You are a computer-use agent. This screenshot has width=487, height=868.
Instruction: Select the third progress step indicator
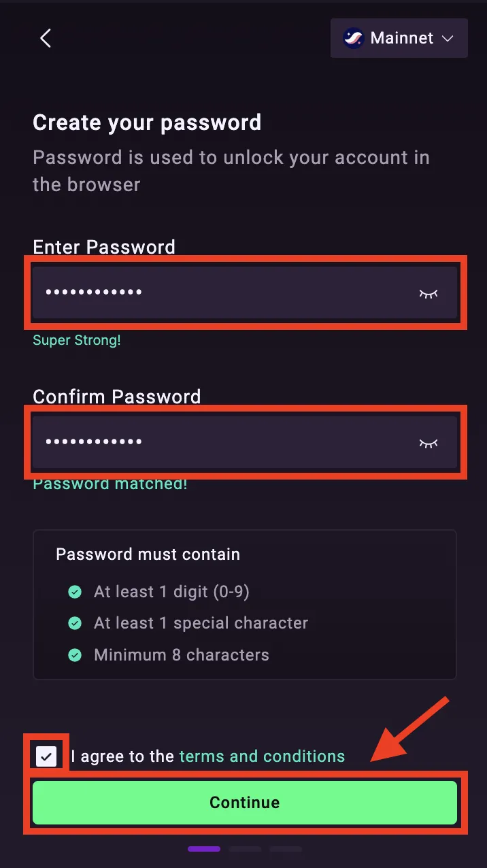(x=286, y=849)
